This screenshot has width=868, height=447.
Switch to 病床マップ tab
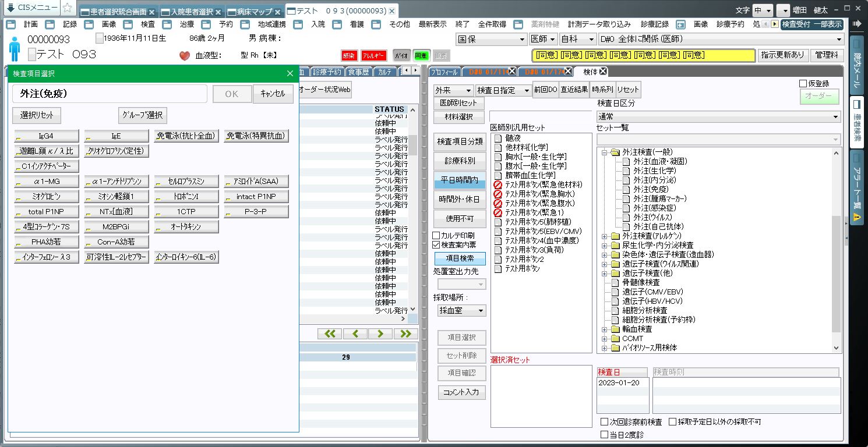coord(255,12)
